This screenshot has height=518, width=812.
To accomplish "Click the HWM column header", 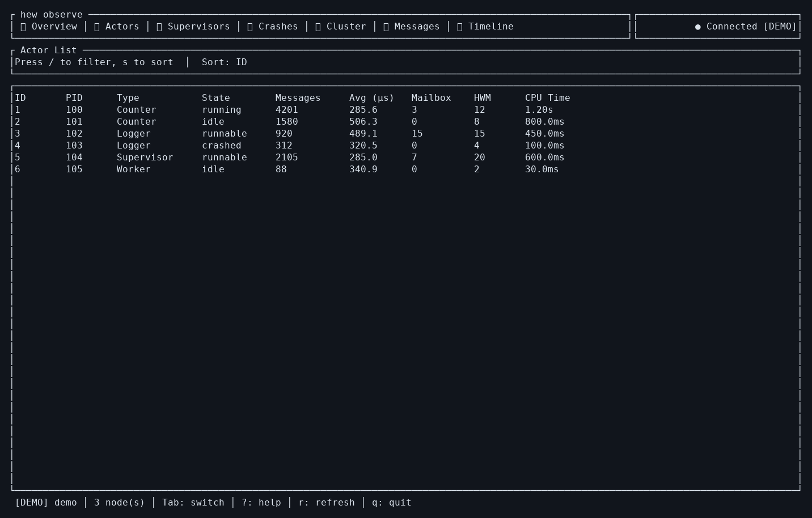I will tap(483, 98).
